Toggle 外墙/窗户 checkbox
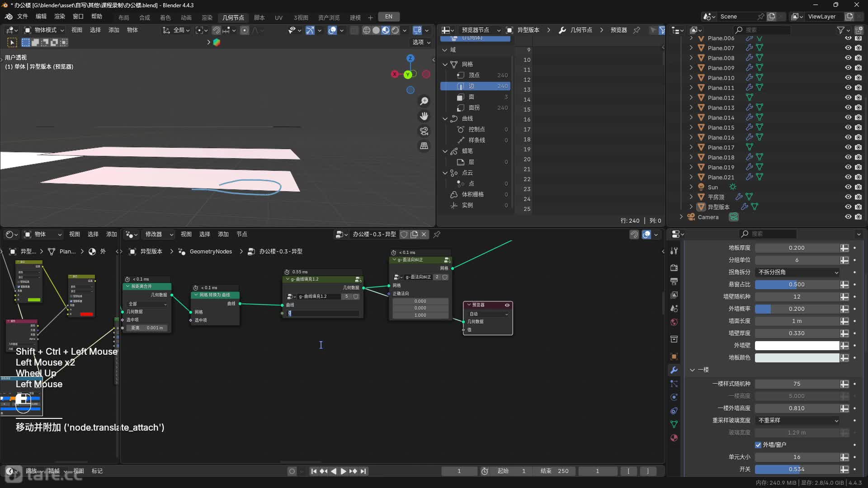 tap(758, 445)
